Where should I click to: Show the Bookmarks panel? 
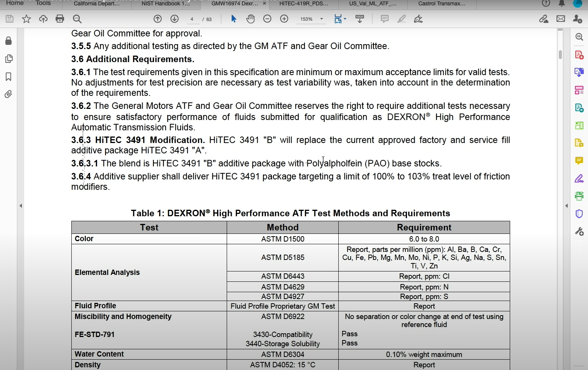[x=8, y=77]
